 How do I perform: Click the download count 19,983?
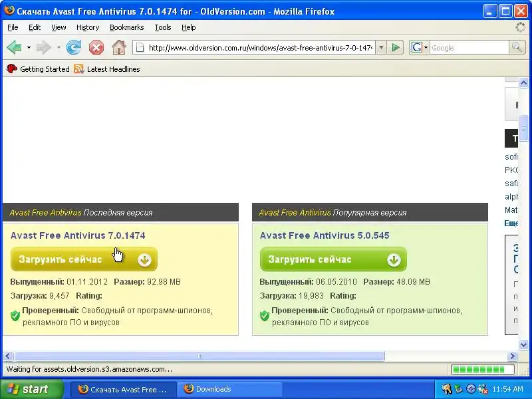(311, 296)
